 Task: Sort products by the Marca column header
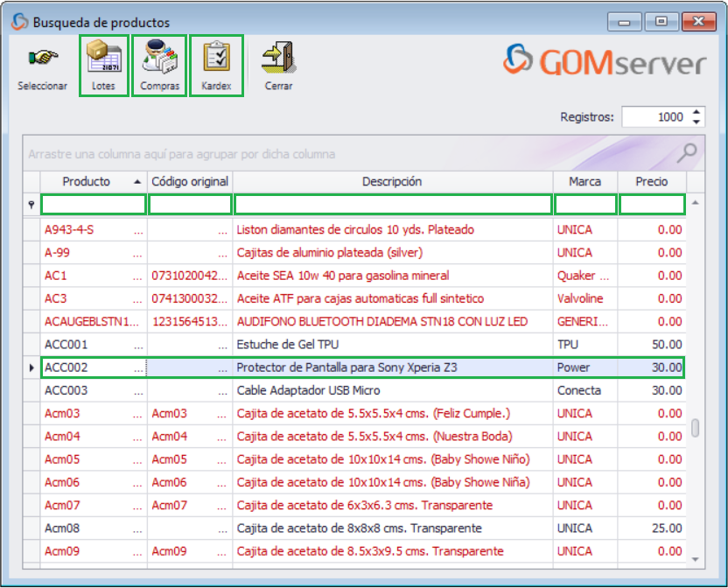pos(584,181)
